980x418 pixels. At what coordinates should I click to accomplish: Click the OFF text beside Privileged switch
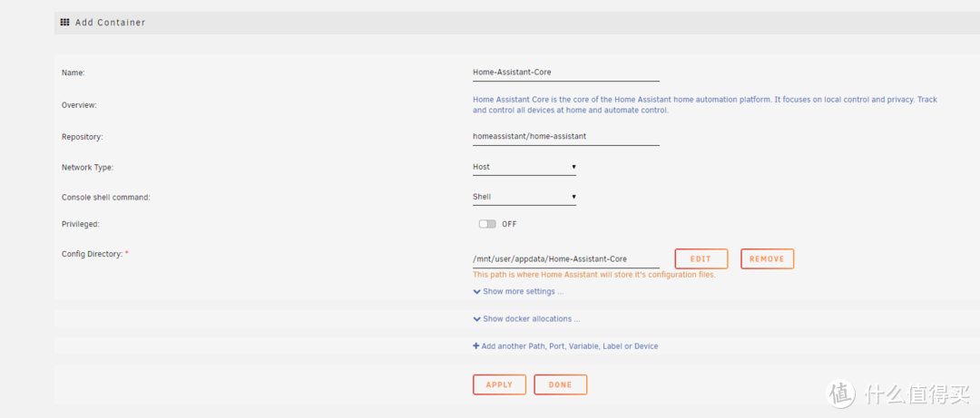pos(509,224)
